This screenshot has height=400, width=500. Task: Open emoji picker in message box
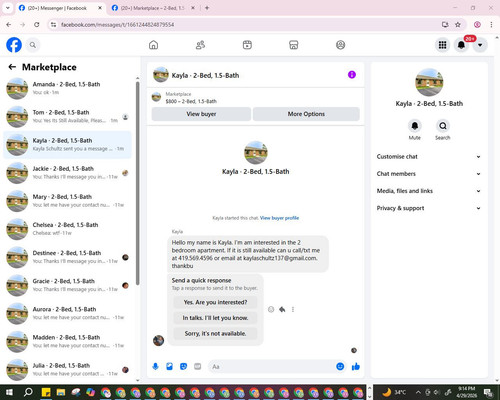click(x=340, y=367)
